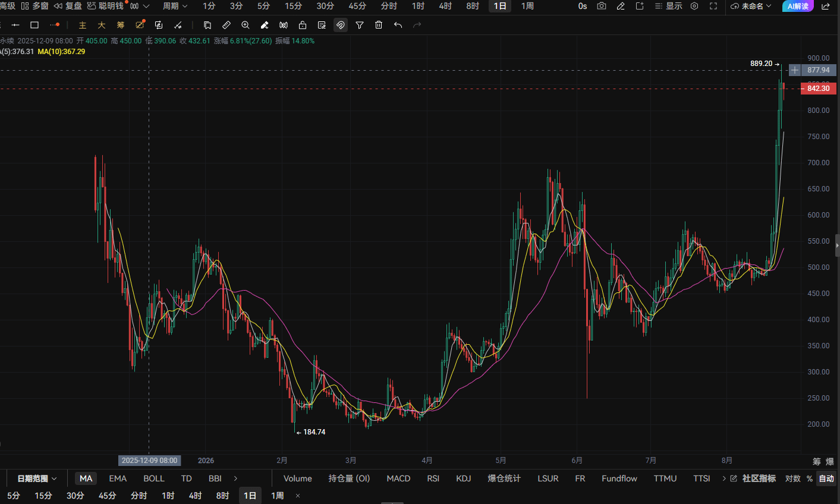Toggle the EMA indicator
This screenshot has height=504, width=840.
point(118,478)
